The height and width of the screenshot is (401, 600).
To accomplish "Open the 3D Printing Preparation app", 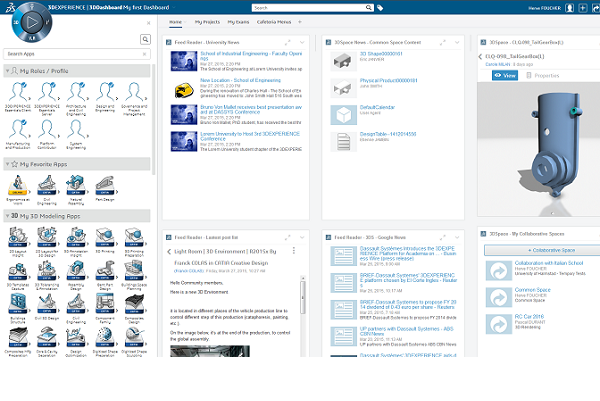I will tap(134, 241).
